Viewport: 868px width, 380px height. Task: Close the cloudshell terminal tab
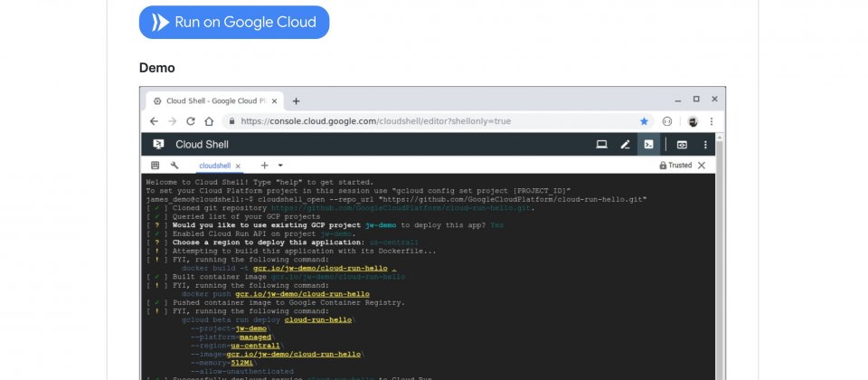click(x=238, y=166)
